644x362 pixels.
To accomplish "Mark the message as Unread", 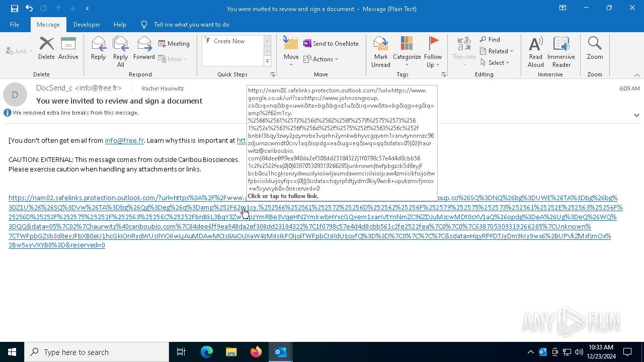I will (x=381, y=51).
